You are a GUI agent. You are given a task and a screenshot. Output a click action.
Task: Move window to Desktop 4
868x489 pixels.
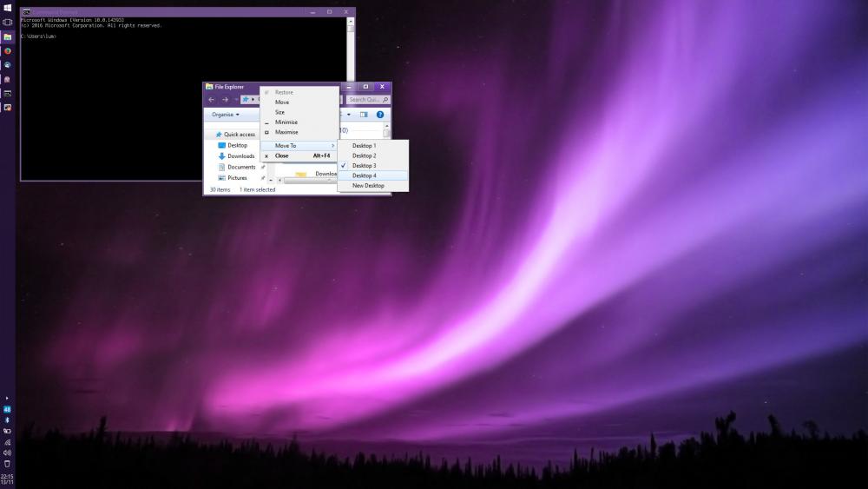pos(364,175)
